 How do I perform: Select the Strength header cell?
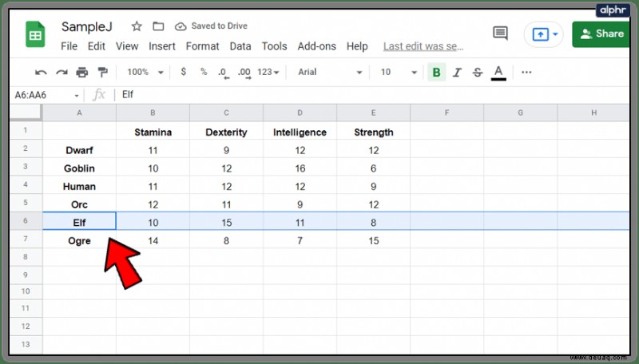[373, 133]
